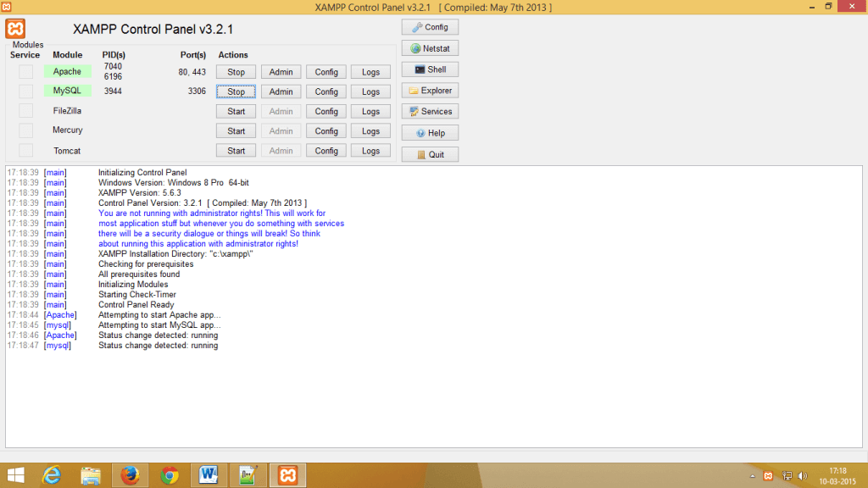This screenshot has height=488, width=868.
Task: Click title bar XAMPP small icon
Action: point(6,7)
